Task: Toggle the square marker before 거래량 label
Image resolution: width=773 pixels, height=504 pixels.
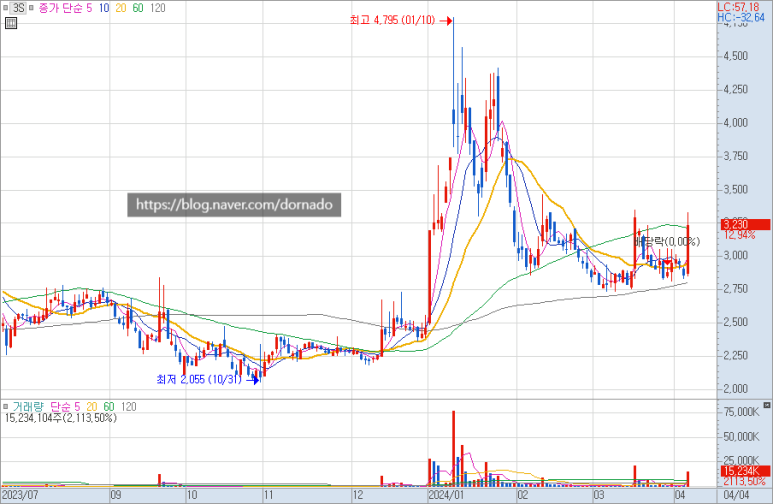Action: coord(5,407)
